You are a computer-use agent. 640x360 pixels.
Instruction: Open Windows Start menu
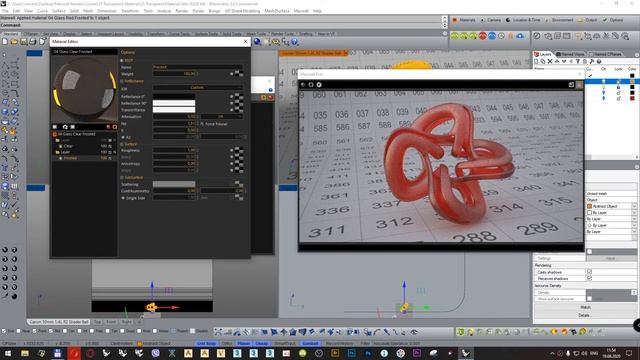pyautogui.click(x=7, y=353)
